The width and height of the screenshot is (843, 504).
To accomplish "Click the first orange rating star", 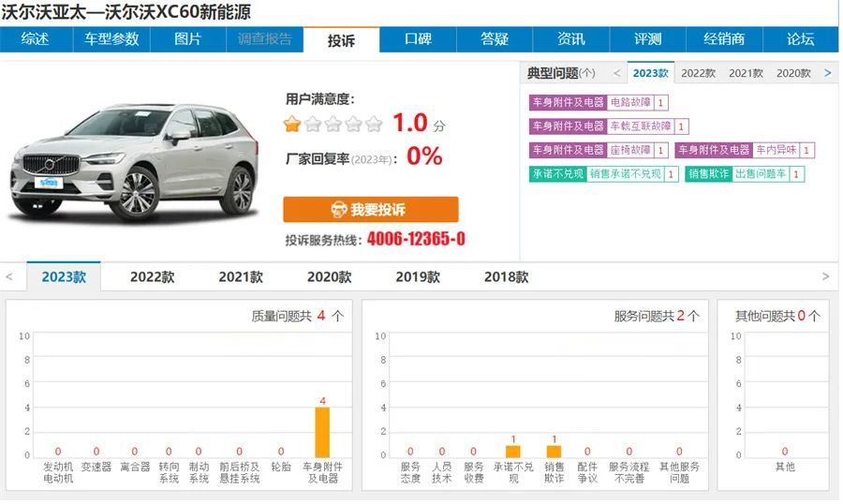I will [292, 124].
